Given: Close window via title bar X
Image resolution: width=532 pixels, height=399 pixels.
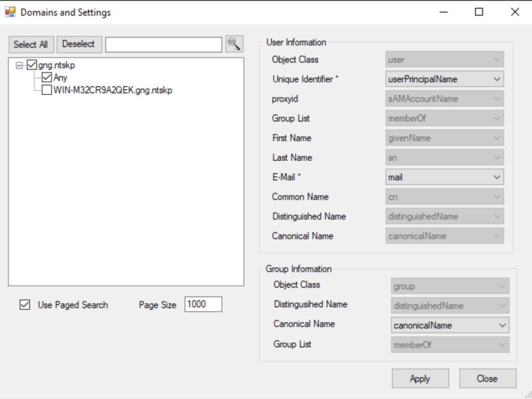Looking at the screenshot, I should click(515, 12).
